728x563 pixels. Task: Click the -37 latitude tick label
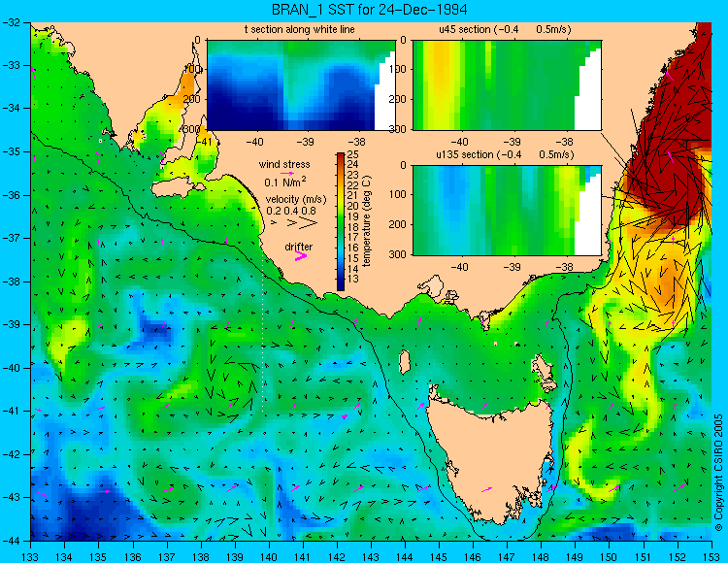click(x=10, y=238)
